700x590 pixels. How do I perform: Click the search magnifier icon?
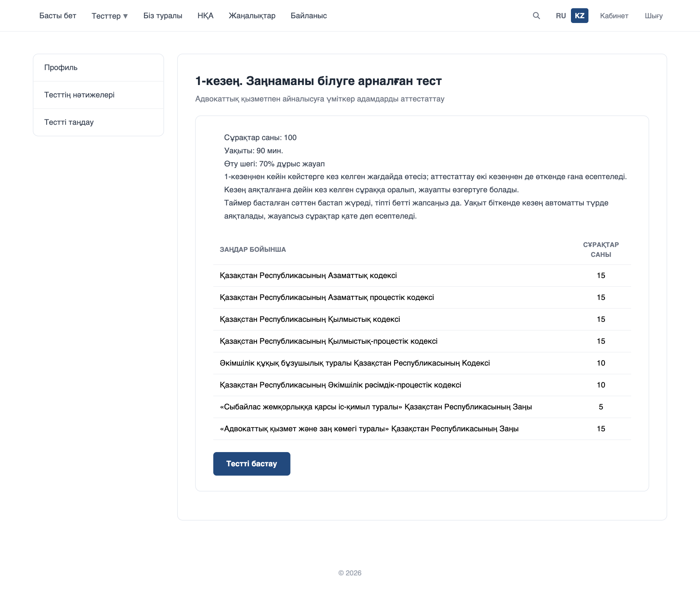click(x=536, y=16)
